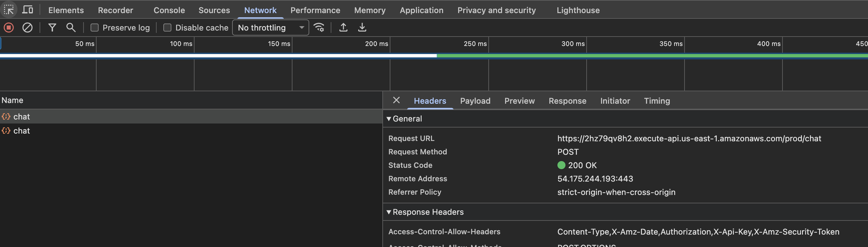
Task: Toggle the device toolbar icon
Action: (27, 10)
